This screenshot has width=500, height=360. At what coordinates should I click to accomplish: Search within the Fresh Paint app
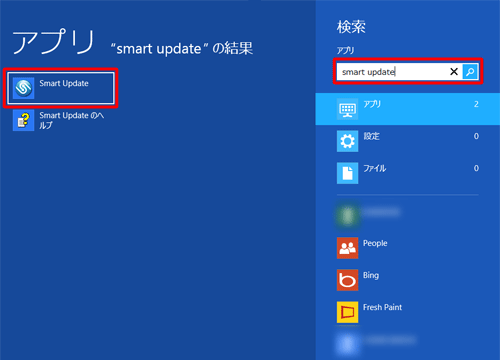(x=408, y=312)
